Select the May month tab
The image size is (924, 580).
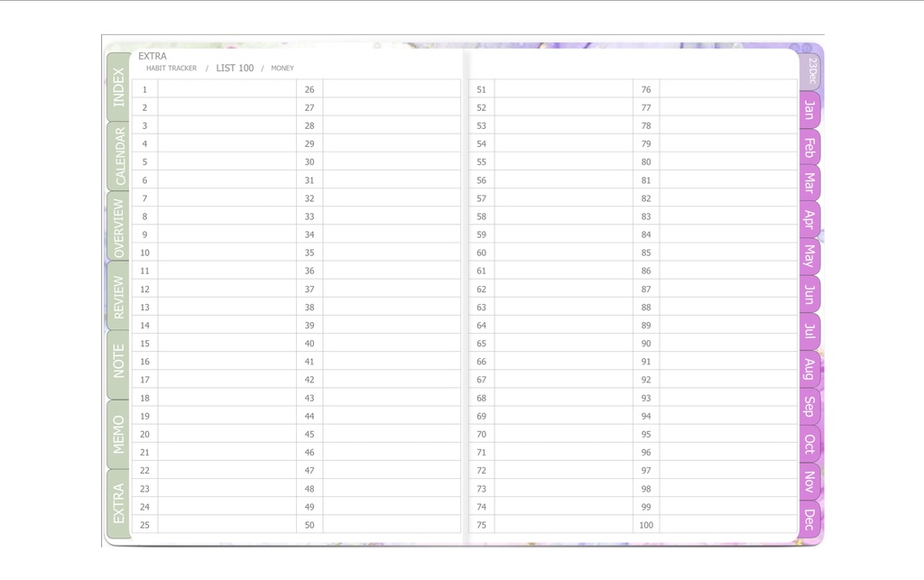808,256
